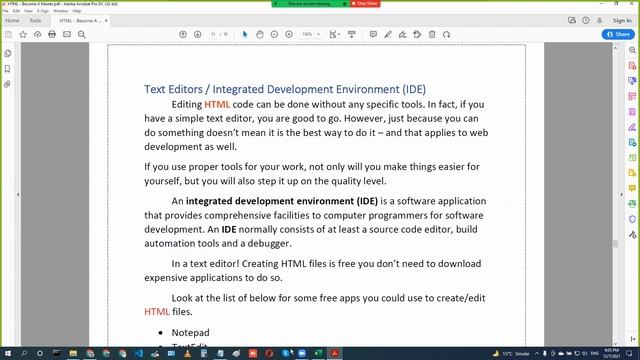640x360 pixels.
Task: Open the Windows Start menu
Action: click(8, 353)
